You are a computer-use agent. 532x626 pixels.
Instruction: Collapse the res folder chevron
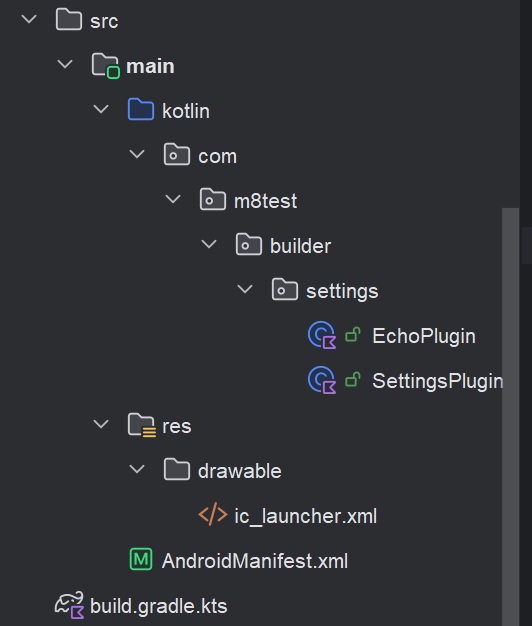coord(101,424)
